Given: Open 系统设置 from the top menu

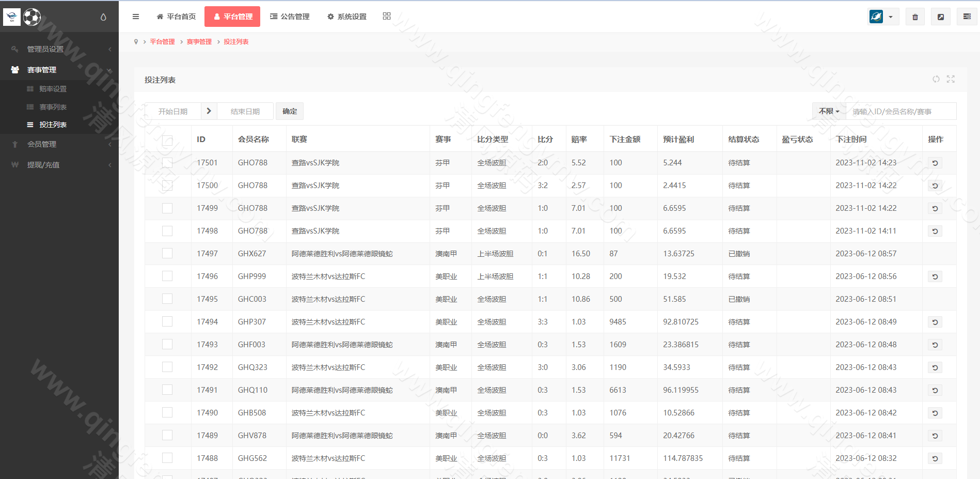Looking at the screenshot, I should [x=346, y=16].
